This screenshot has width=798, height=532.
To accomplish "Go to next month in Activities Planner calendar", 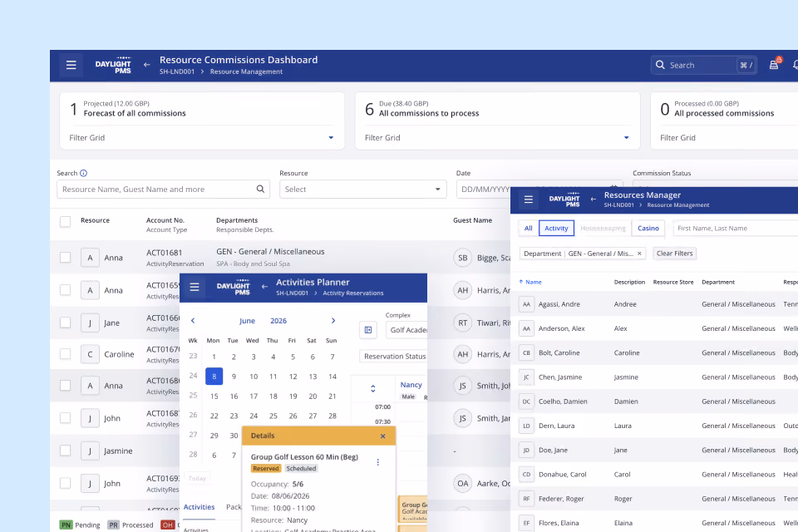I will 333,321.
